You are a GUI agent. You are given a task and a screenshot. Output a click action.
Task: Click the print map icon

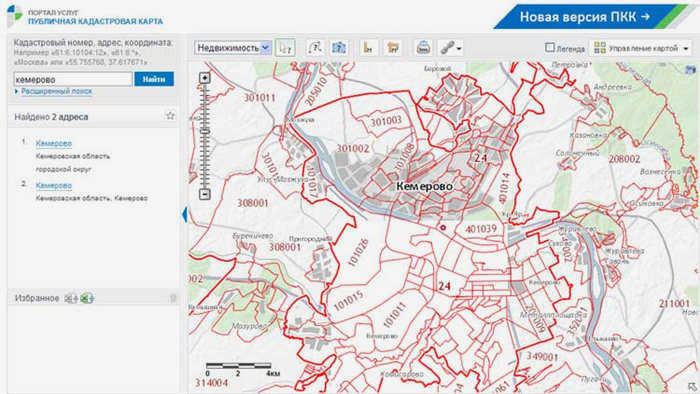(x=423, y=48)
